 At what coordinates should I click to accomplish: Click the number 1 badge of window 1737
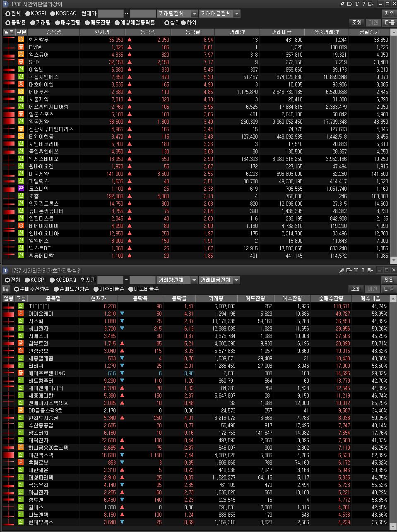click(5, 270)
